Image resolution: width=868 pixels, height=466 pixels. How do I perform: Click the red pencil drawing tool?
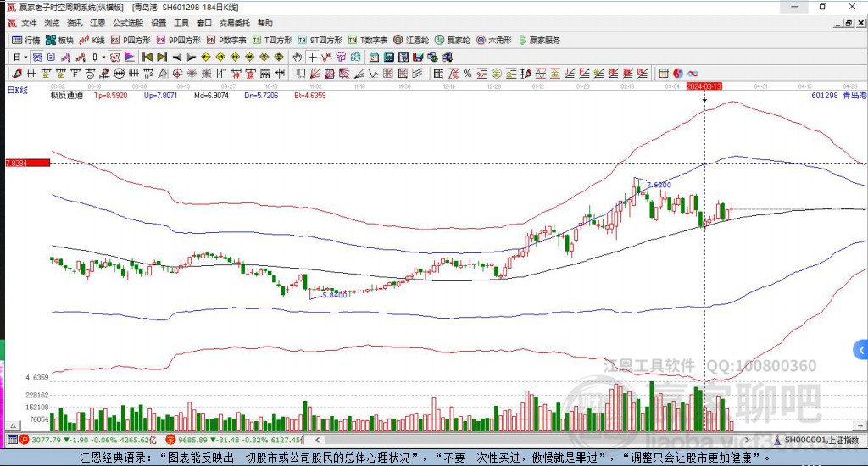tap(17, 73)
